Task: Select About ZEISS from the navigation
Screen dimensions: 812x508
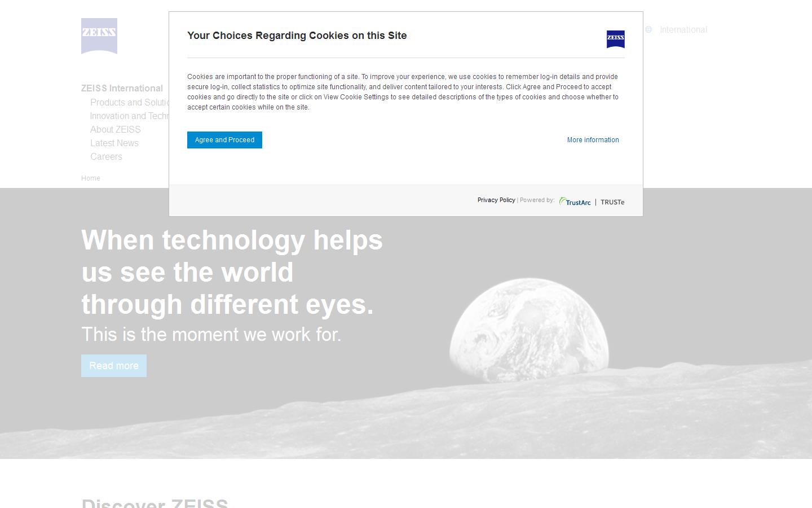Action: click(116, 130)
